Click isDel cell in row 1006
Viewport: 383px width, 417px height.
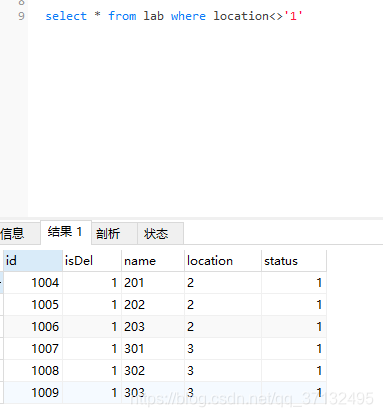(92, 327)
